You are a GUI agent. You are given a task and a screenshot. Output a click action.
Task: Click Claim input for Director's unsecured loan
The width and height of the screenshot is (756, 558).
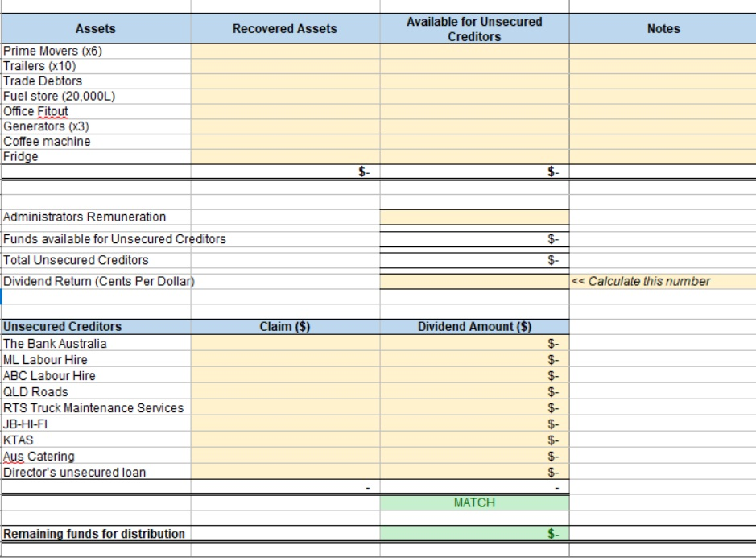point(285,472)
